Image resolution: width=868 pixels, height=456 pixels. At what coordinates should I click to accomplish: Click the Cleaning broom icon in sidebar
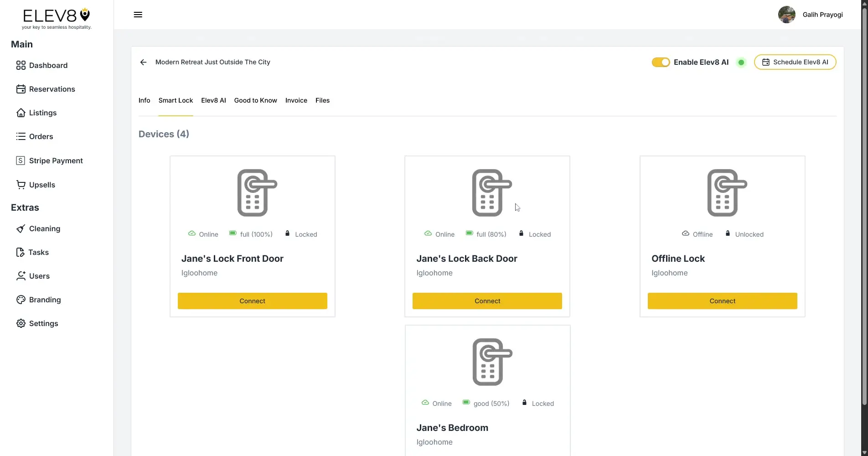[x=21, y=228]
